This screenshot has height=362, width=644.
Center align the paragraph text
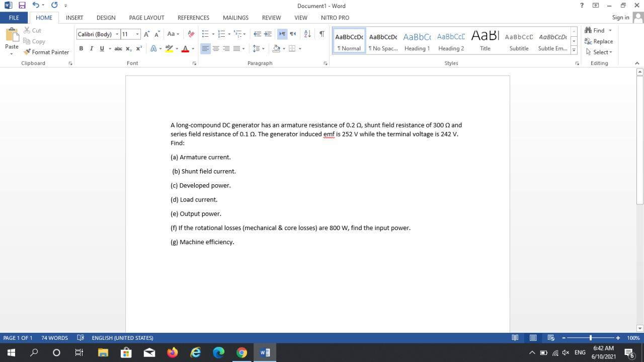tap(216, 48)
